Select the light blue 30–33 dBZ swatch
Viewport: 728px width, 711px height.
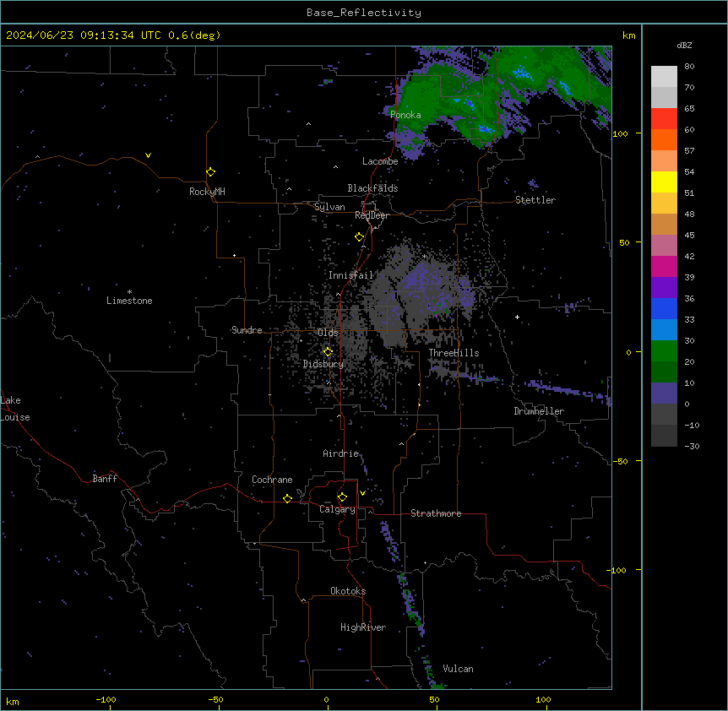click(x=664, y=330)
